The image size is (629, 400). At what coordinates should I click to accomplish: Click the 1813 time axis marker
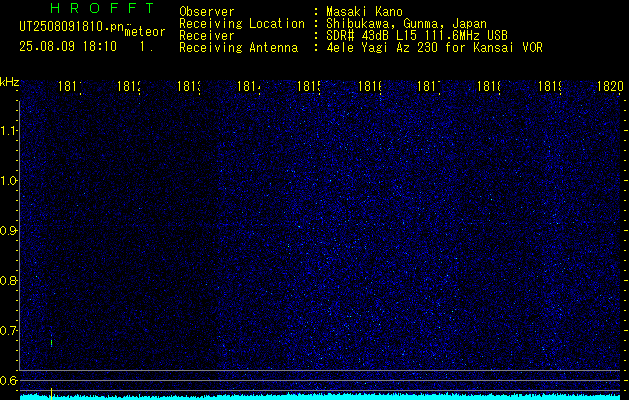pyautogui.click(x=189, y=86)
